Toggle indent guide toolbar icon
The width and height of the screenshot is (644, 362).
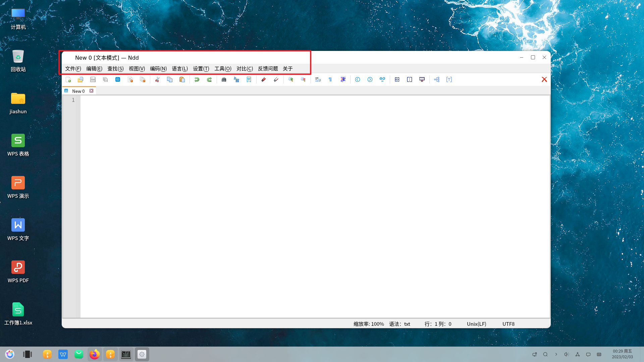343,79
